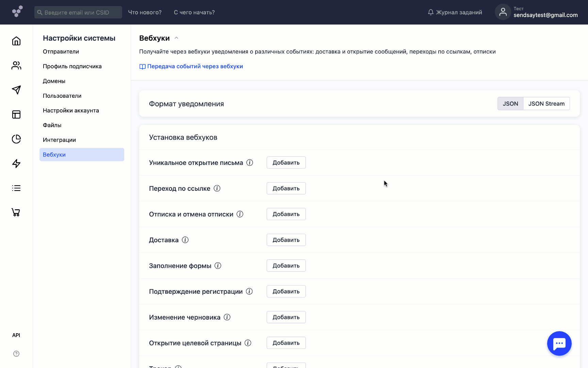Collapse the Вебхуки section header chevron
This screenshot has width=588, height=368.
click(176, 38)
